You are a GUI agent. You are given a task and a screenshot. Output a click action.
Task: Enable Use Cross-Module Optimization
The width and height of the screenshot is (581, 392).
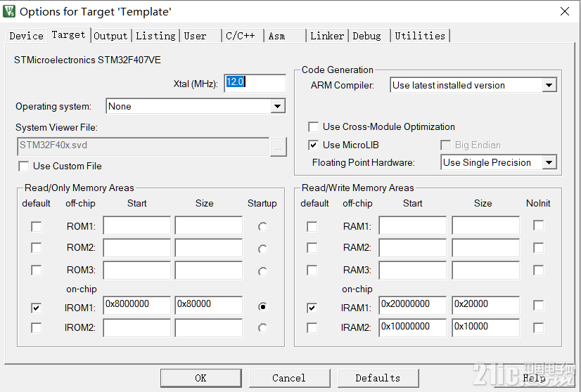314,127
